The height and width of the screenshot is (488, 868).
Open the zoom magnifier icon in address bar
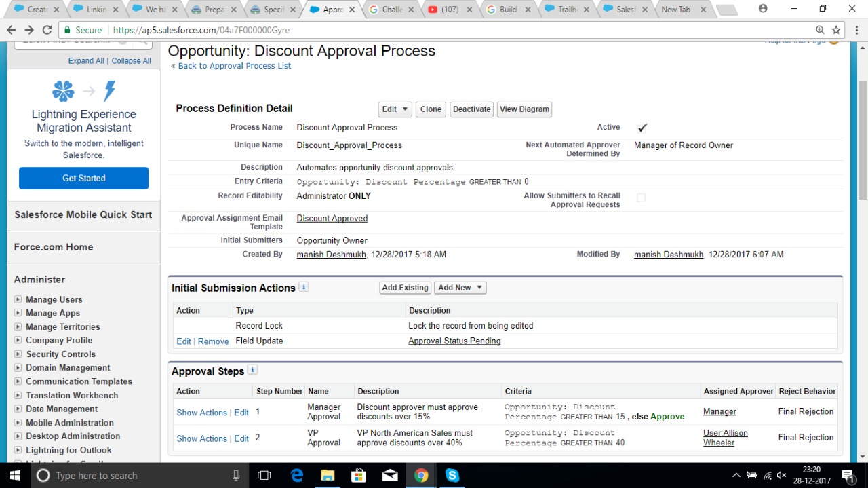click(x=820, y=30)
